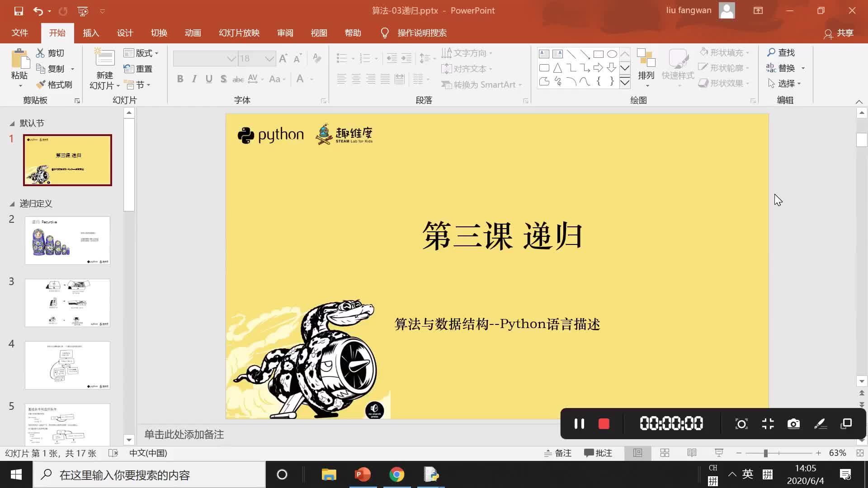Click the recorder's region capture target icon
This screenshot has width=868, height=488.
click(x=741, y=424)
